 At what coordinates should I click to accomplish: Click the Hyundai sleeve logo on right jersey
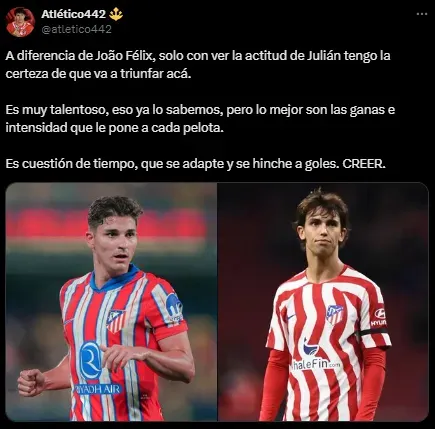[x=380, y=317]
